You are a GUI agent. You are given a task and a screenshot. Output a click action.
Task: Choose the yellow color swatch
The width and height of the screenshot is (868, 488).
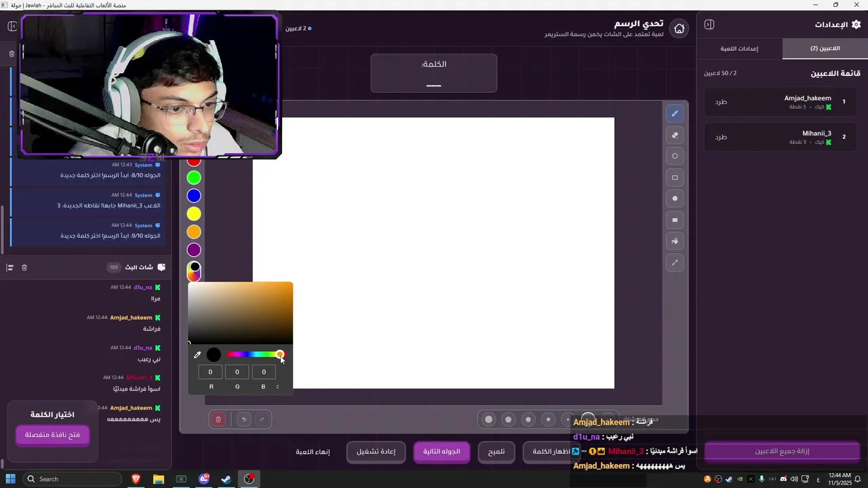point(194,214)
